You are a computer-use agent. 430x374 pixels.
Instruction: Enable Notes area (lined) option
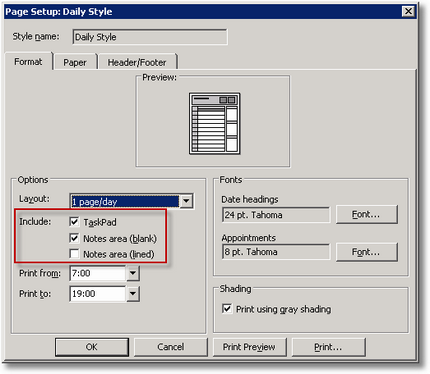pyautogui.click(x=74, y=254)
